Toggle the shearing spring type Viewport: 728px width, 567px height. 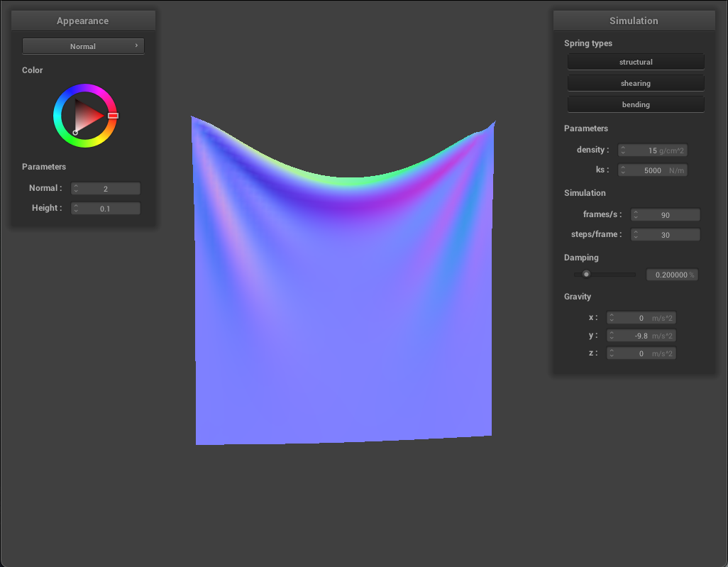click(636, 83)
